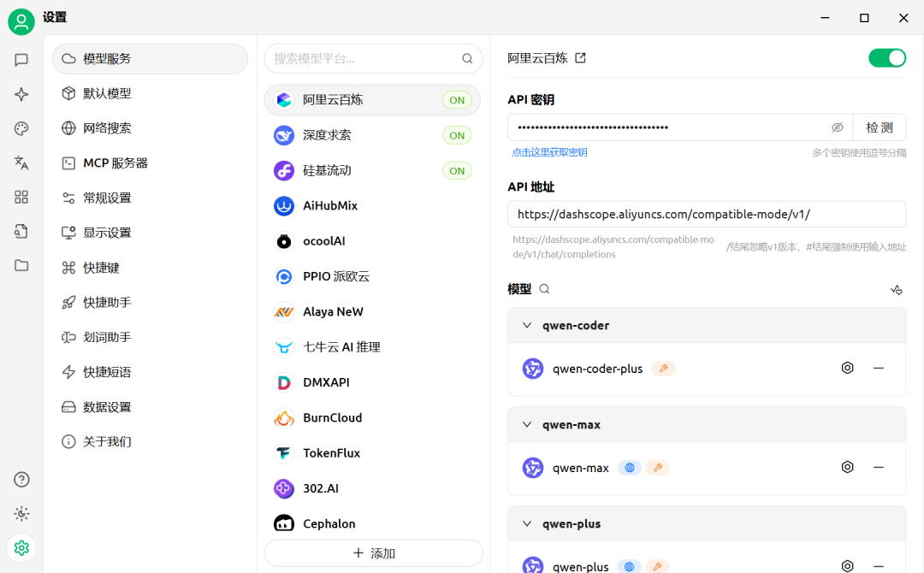Select the 七牛云 AI 推理 provider
Screen dimensions: 924x573
click(372, 347)
